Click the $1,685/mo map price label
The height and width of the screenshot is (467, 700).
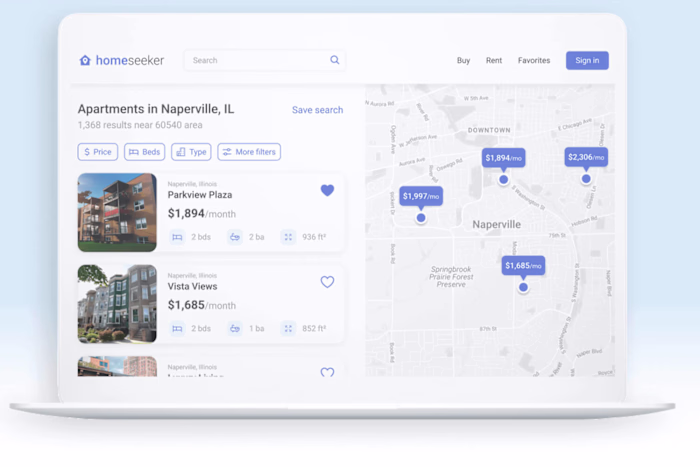[x=523, y=266]
